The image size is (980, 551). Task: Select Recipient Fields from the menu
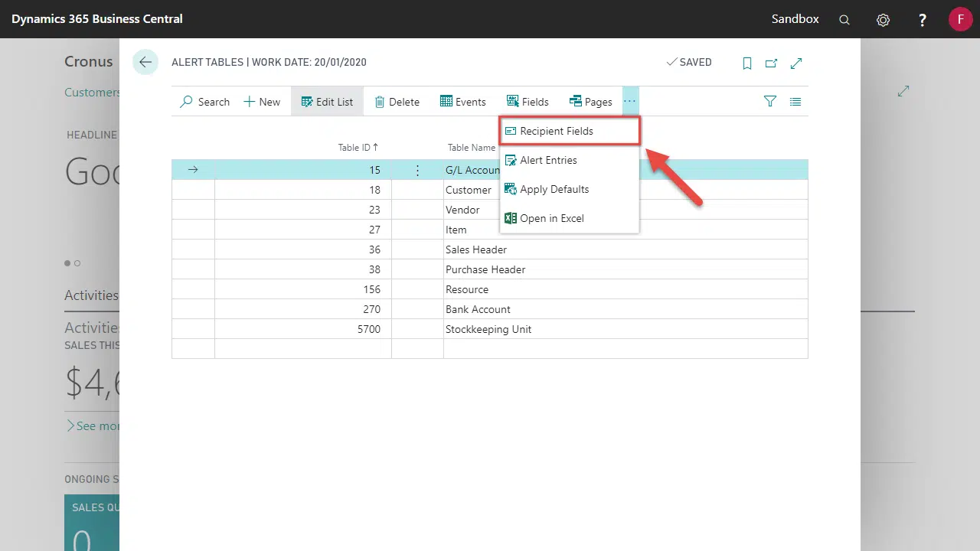(x=557, y=131)
